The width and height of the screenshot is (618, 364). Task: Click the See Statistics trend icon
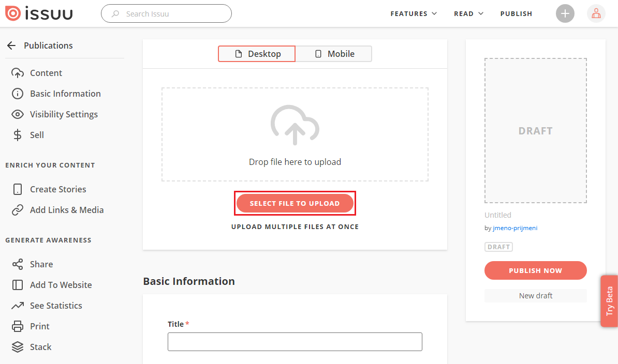(18, 306)
